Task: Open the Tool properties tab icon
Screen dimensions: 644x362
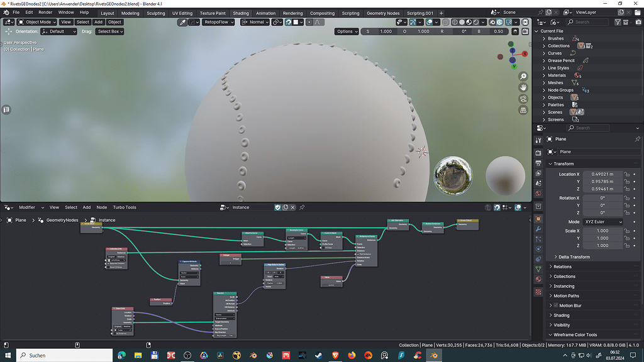Action: pos(538,140)
